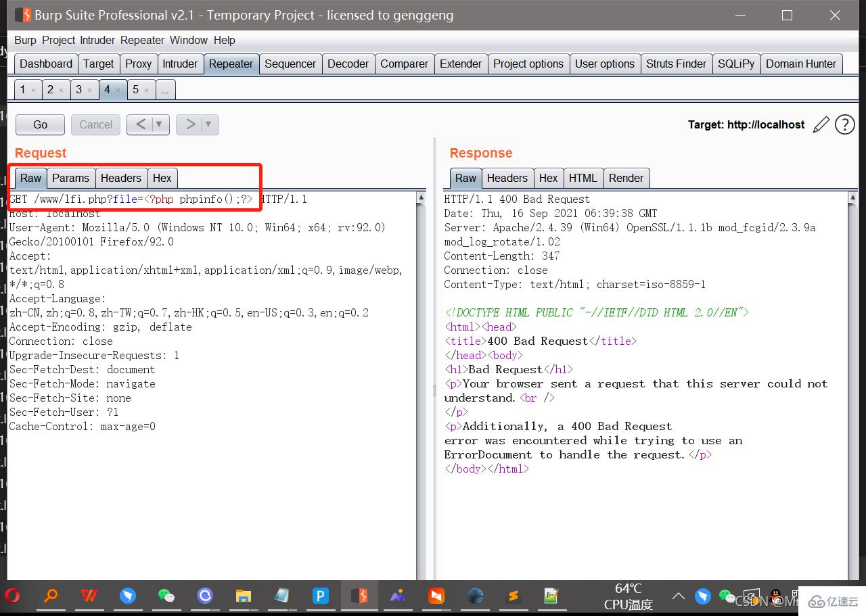Viewport: 866px width, 616px height.
Task: Show response Headers view
Action: point(507,178)
